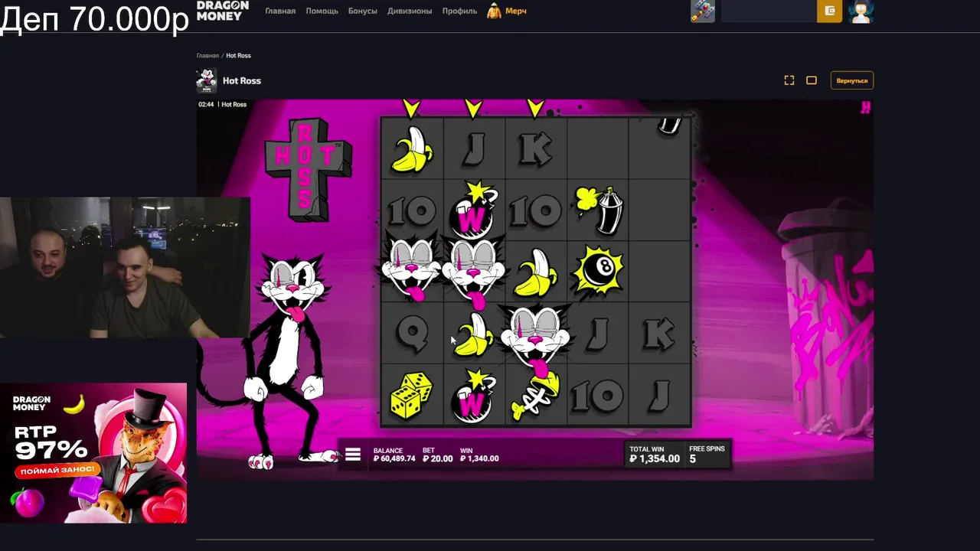The image size is (980, 551).
Task: Click the 02:44 game clock text
Action: (x=206, y=105)
